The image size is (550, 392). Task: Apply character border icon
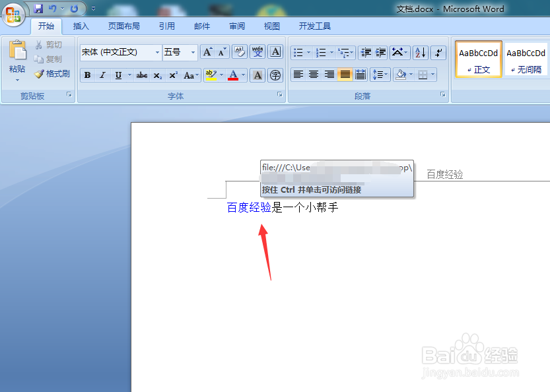click(x=276, y=52)
